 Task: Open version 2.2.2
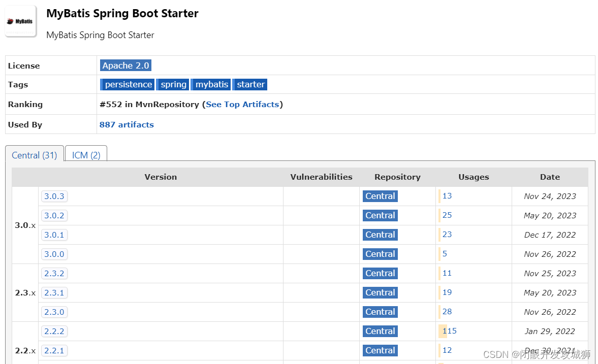pos(54,331)
